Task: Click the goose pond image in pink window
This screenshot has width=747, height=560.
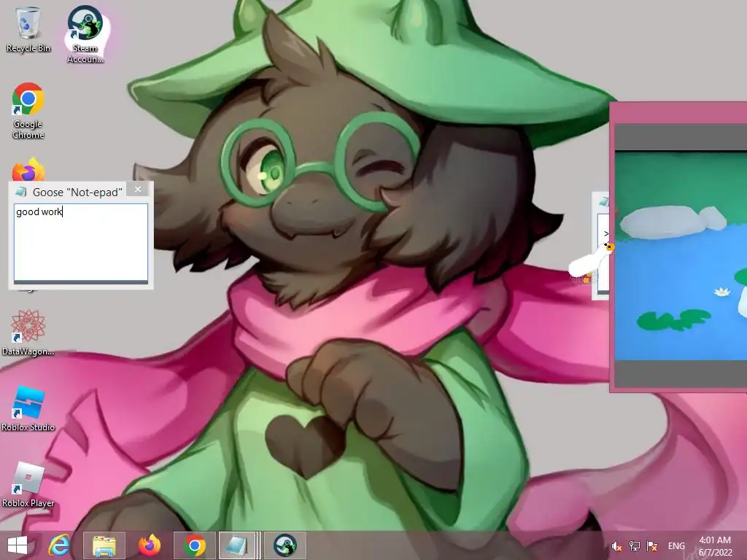Action: click(681, 256)
